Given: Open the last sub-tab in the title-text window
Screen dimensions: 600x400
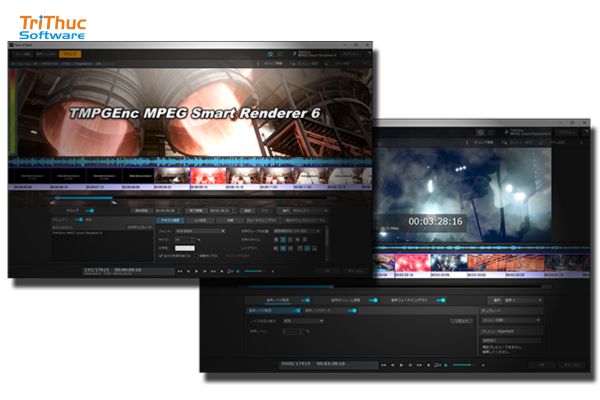Looking at the screenshot, I should [305, 220].
